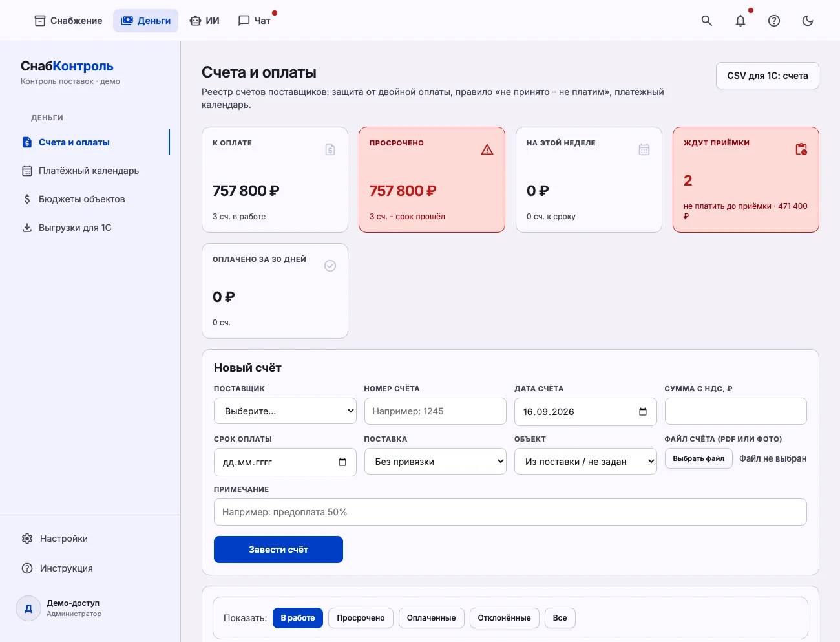The image size is (840, 642).
Task: Filter by Просрочено
Action: 361,618
